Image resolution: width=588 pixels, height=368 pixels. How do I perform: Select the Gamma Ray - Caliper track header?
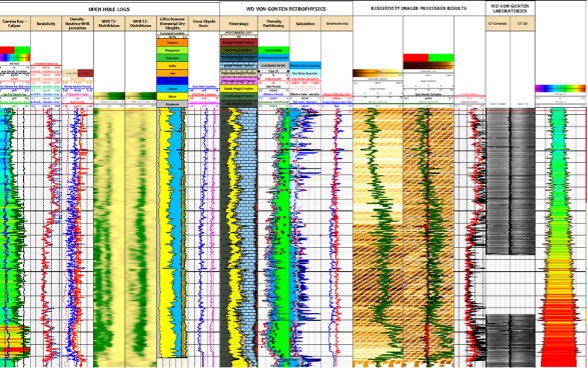tap(15, 24)
